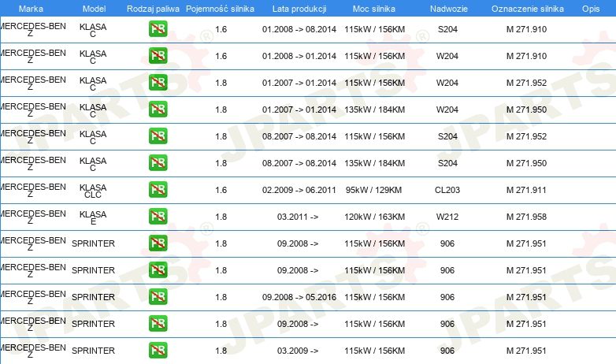Click the Opis column header
This screenshot has height=364, width=616.
point(591,9)
